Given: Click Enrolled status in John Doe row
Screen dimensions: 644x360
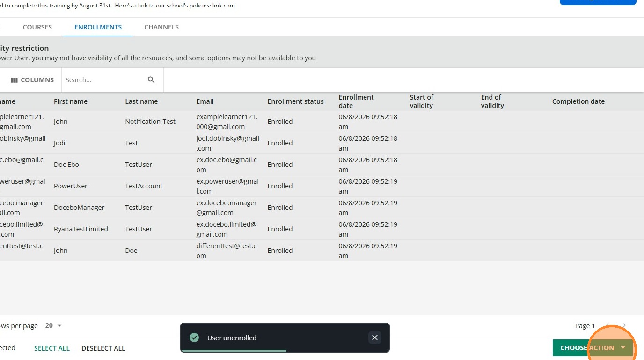Looking at the screenshot, I should [x=280, y=251].
